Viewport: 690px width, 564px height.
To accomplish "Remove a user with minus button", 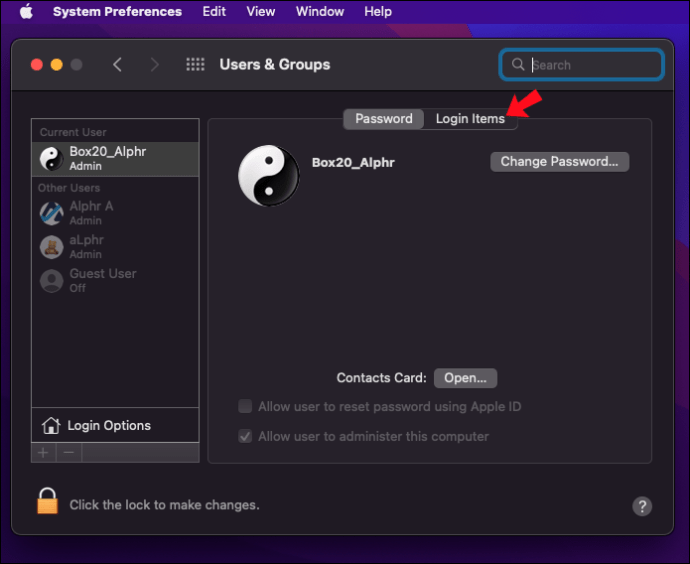I will coord(69,453).
